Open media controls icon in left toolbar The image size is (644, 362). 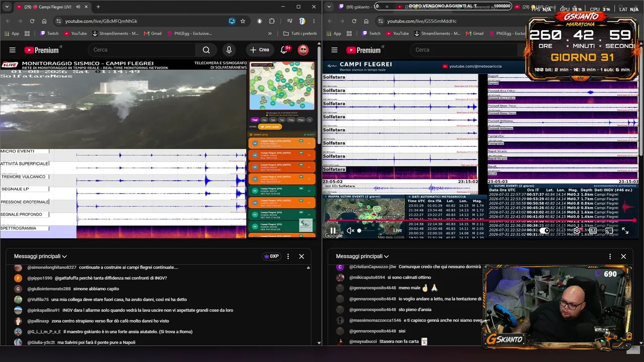coord(290,21)
